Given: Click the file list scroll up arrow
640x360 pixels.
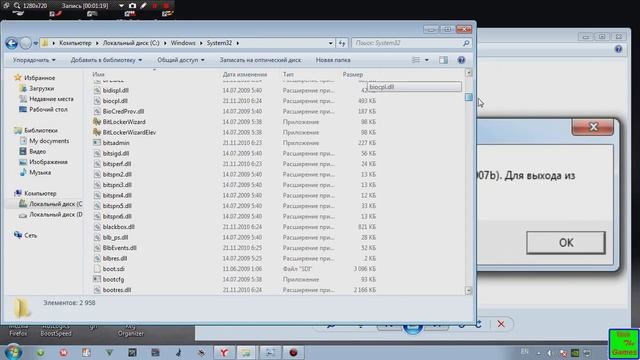Looking at the screenshot, I should 469,73.
